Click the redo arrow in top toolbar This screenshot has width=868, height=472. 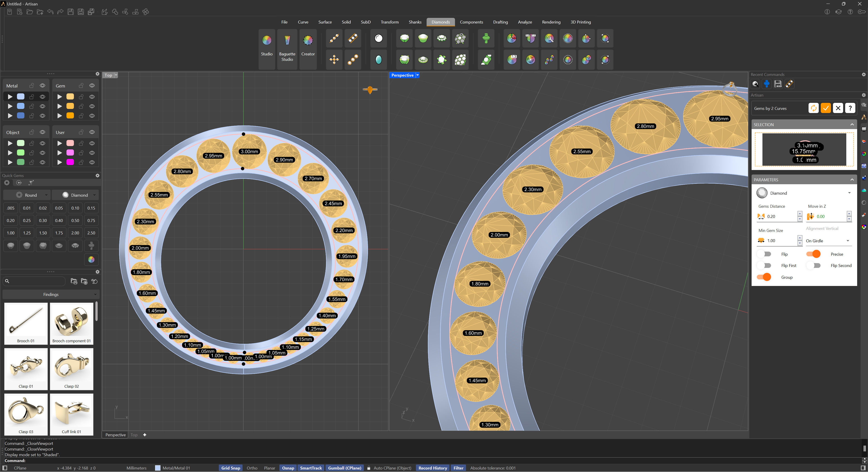click(x=60, y=12)
